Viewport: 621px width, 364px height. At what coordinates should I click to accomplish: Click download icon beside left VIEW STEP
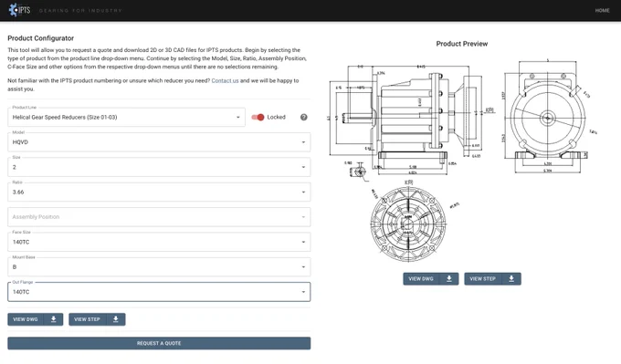(116, 319)
